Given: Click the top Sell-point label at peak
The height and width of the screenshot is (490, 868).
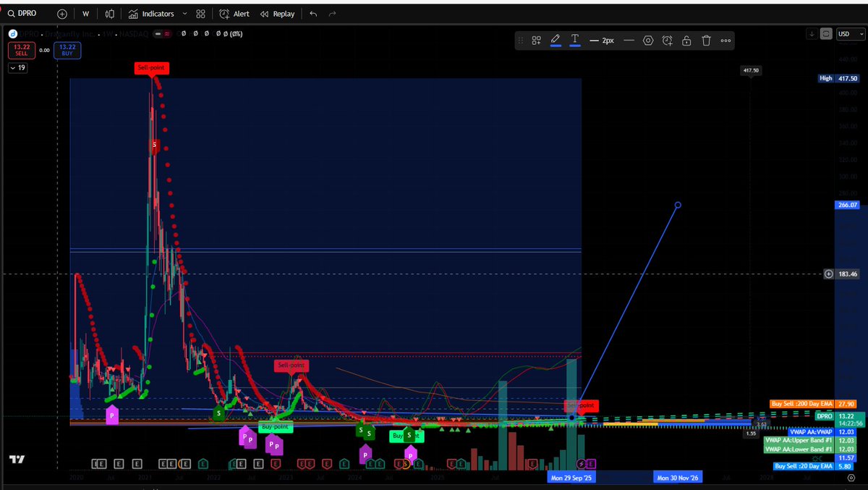Looking at the screenshot, I should point(152,68).
